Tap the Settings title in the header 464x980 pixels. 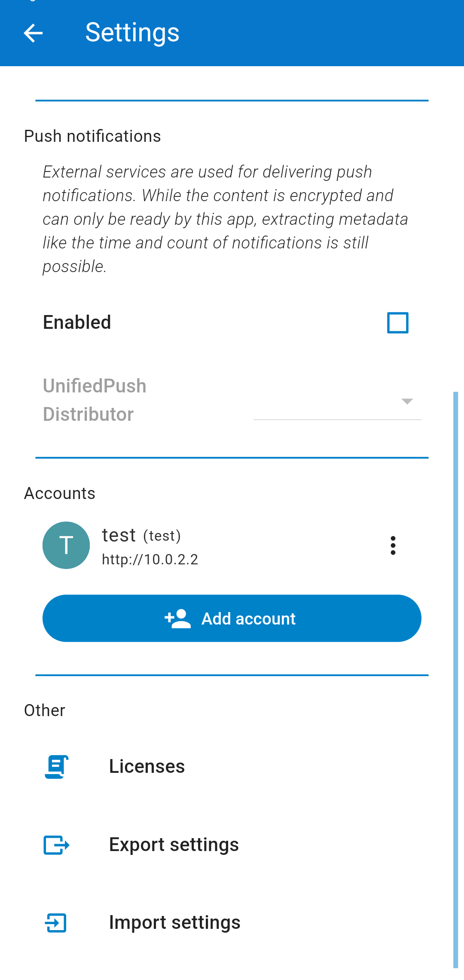pyautogui.click(x=132, y=33)
